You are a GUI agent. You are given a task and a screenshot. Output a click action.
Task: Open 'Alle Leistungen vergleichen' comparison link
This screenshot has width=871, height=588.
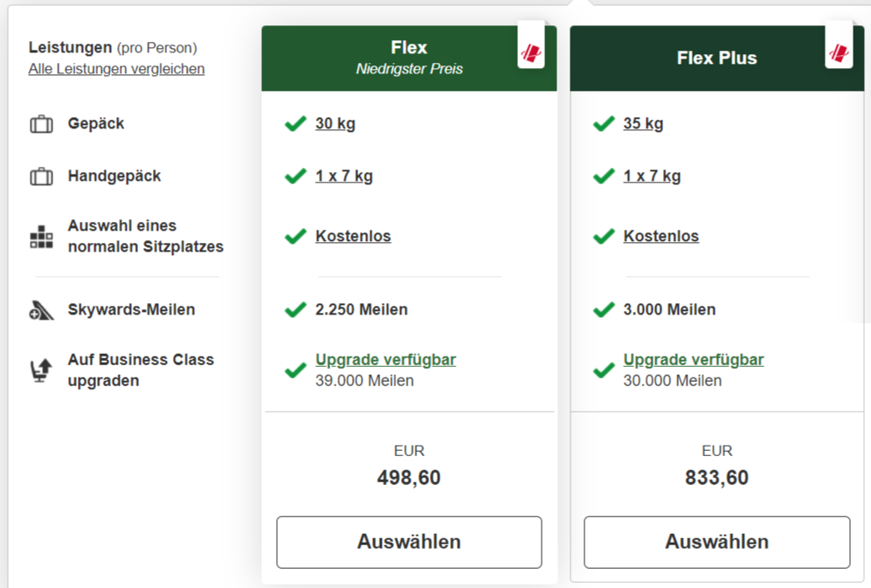click(x=116, y=69)
